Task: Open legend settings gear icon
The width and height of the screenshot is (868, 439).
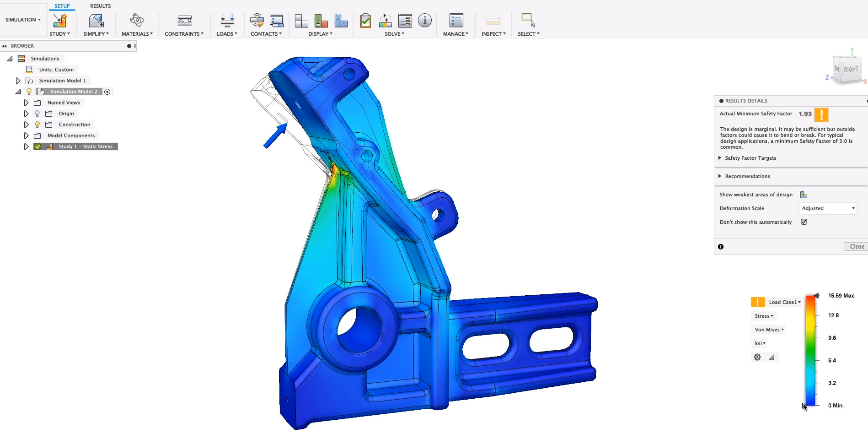Action: (x=757, y=357)
